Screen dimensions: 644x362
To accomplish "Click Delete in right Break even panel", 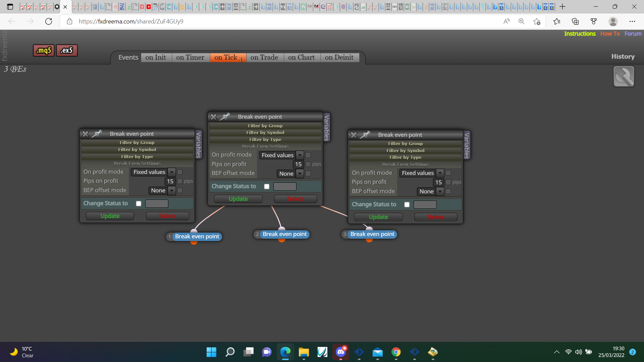I will click(x=436, y=217).
